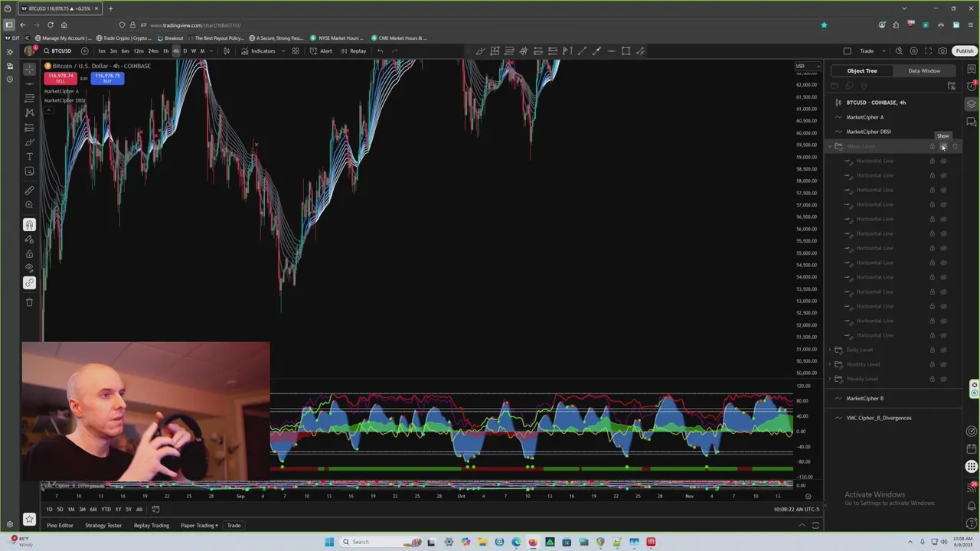Open the Go to date calendar icon
This screenshot has width=980, height=551.
click(155, 509)
